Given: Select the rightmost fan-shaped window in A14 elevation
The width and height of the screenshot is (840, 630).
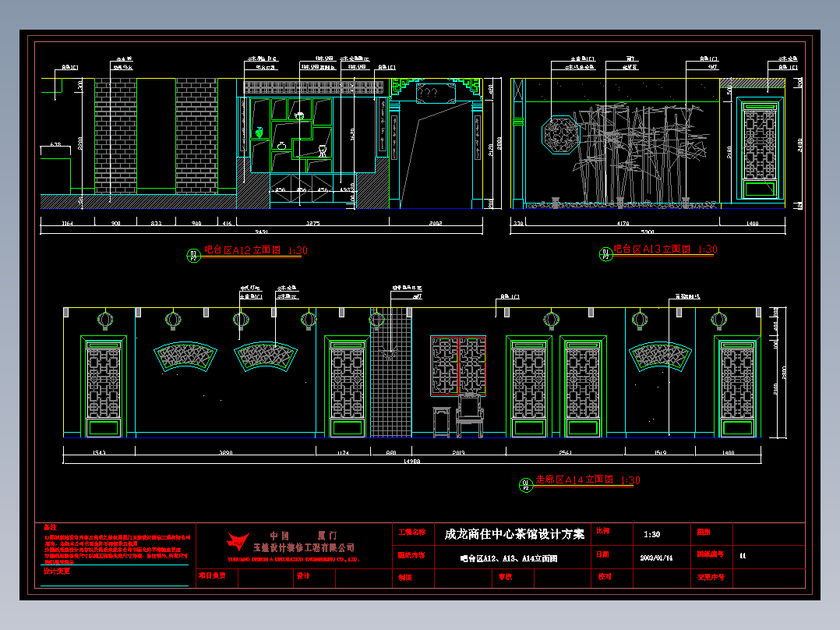Looking at the screenshot, I should click(660, 356).
